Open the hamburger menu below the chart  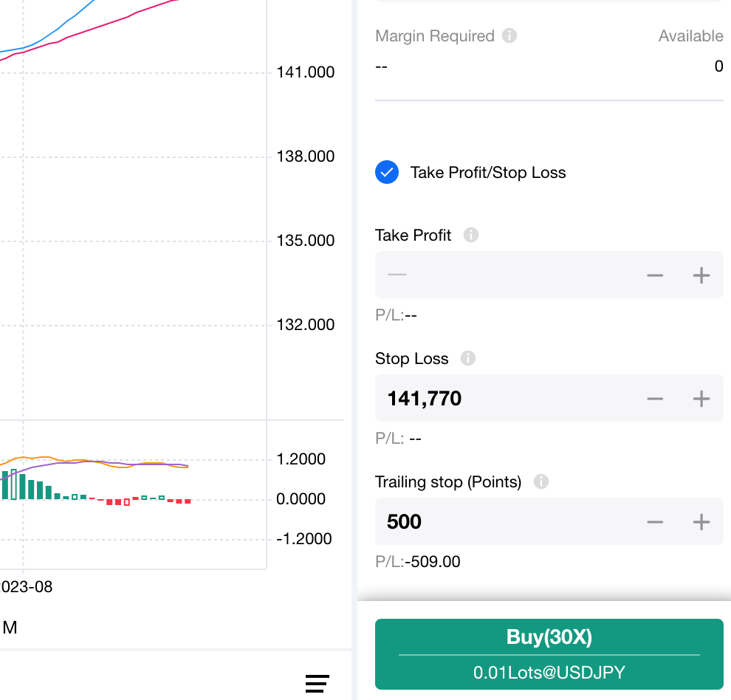pos(318,684)
